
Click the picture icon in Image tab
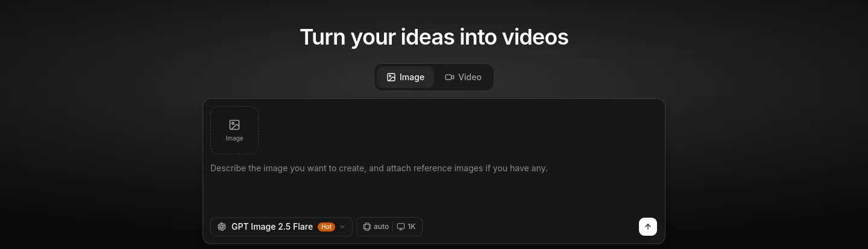pyautogui.click(x=391, y=77)
